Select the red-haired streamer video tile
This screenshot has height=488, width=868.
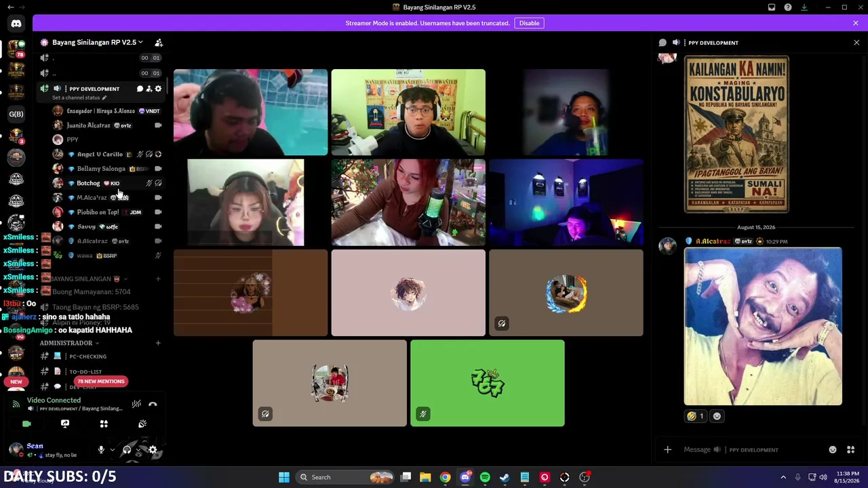pos(408,203)
